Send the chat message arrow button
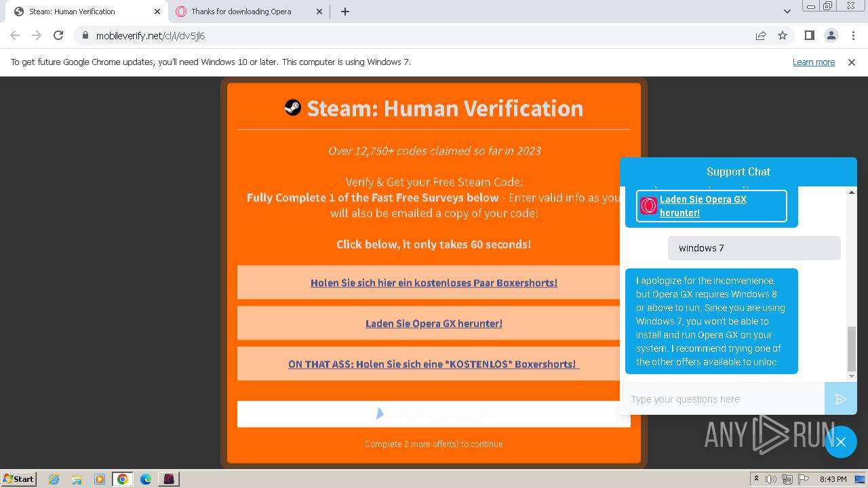This screenshot has height=488, width=868. (841, 399)
